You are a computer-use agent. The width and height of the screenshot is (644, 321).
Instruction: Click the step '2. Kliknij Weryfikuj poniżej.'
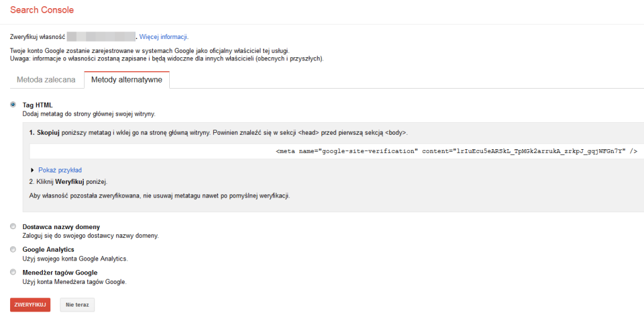(69, 181)
